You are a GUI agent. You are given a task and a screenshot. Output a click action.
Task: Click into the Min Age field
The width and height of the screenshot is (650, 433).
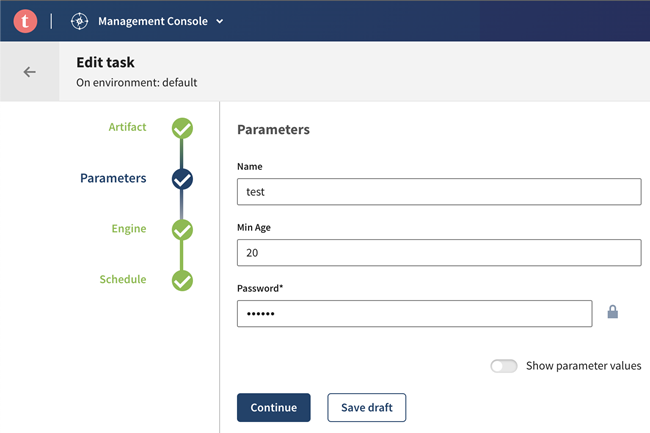pos(438,253)
